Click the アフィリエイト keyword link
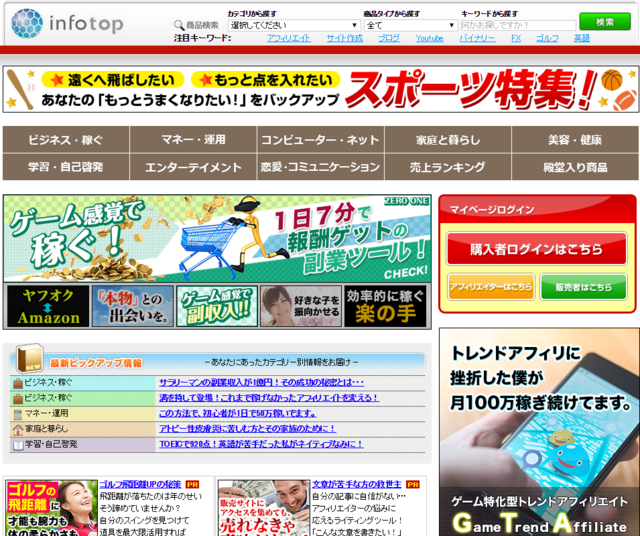Viewport: 640px width, 536px height. 289,38
